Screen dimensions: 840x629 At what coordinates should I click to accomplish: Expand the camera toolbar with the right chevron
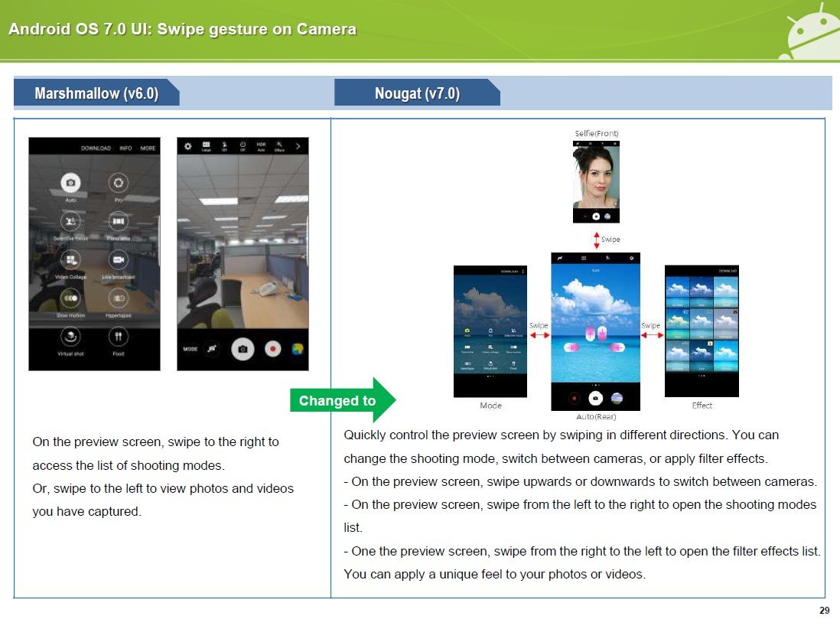298,145
